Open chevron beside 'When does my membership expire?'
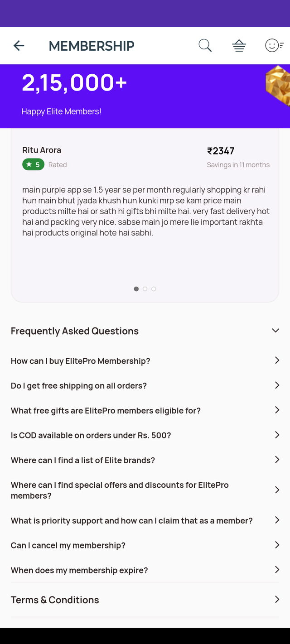Viewport: 290px width, 644px height. click(x=277, y=570)
